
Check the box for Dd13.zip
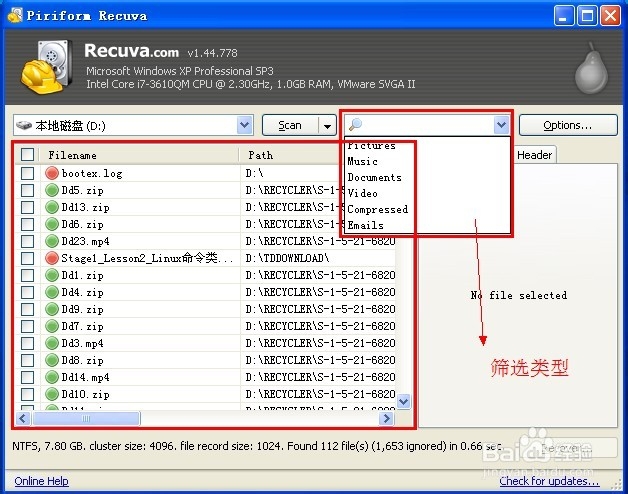[27, 207]
